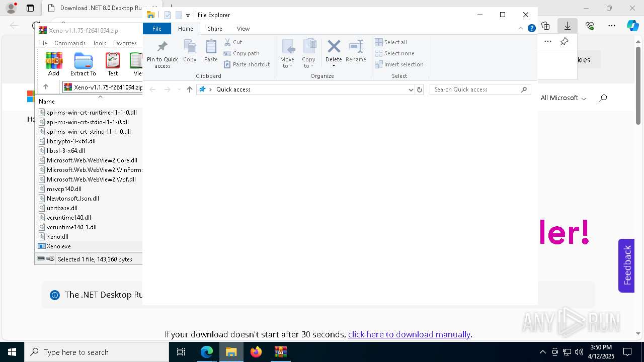The image size is (644, 362).
Task: Switch to the Home ribbon tab
Action: coord(185,29)
